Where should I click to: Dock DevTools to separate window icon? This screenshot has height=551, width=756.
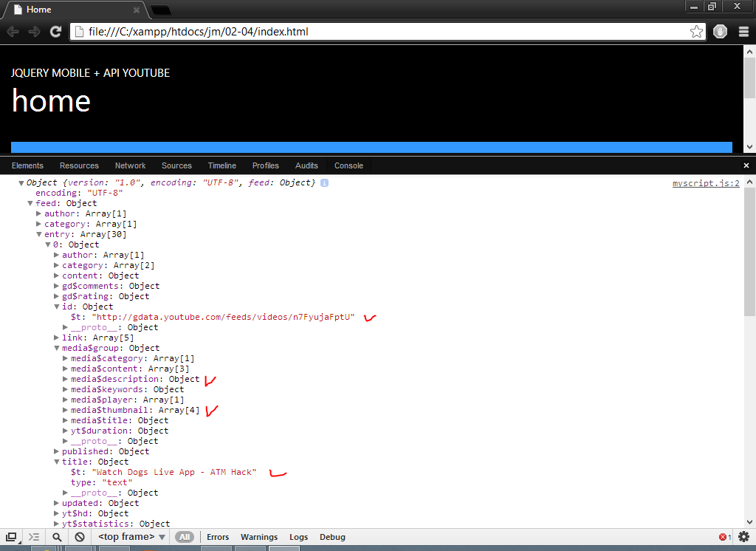tap(10, 537)
